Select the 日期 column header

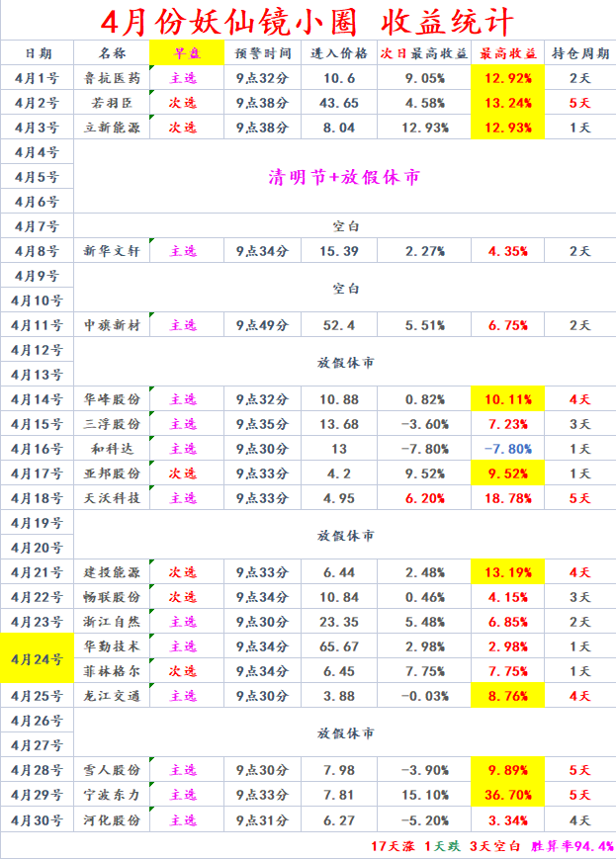pyautogui.click(x=38, y=53)
